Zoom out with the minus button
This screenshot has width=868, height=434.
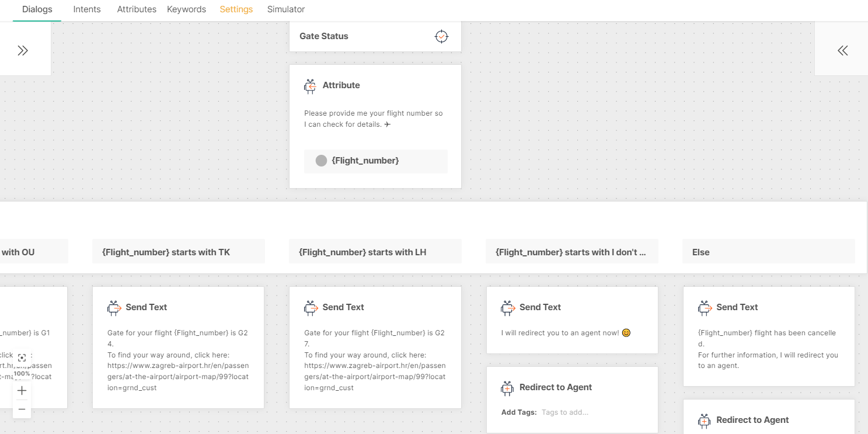[x=22, y=409]
